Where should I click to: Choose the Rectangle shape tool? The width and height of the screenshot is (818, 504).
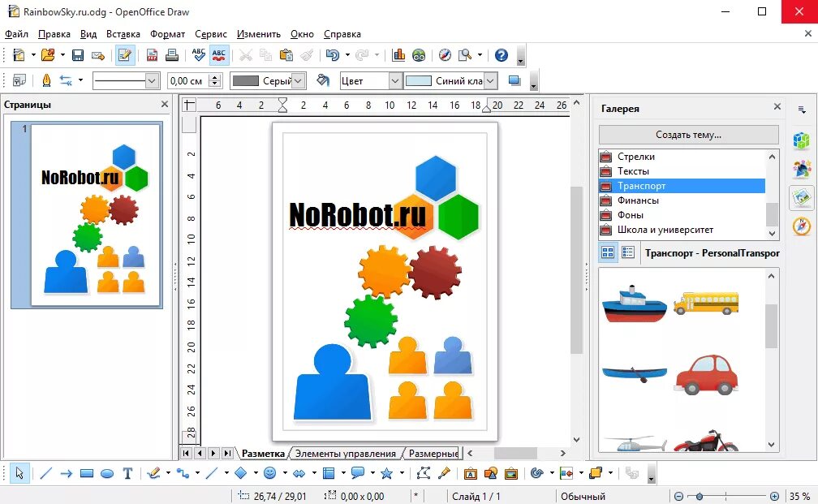click(87, 473)
